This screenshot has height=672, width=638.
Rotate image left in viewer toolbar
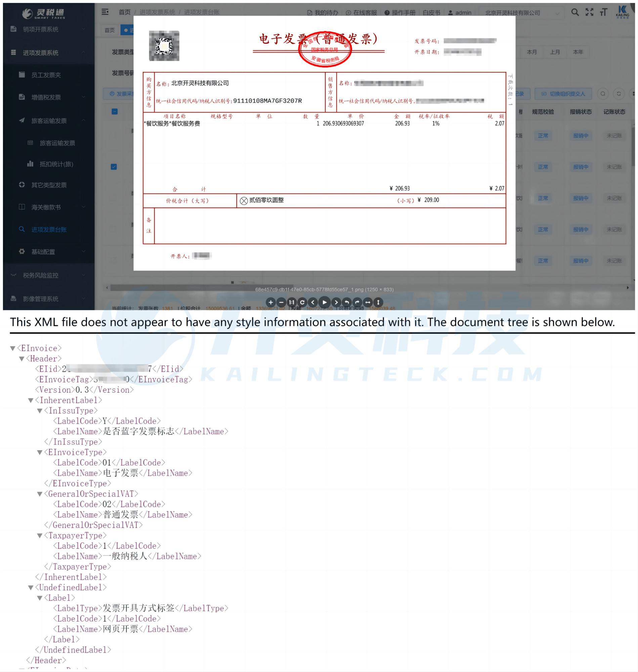tap(347, 302)
